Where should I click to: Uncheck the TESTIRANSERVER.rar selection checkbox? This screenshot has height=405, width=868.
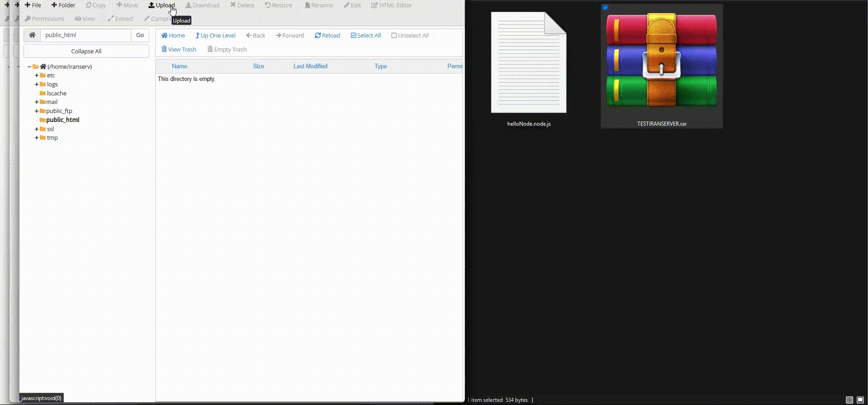pyautogui.click(x=605, y=8)
